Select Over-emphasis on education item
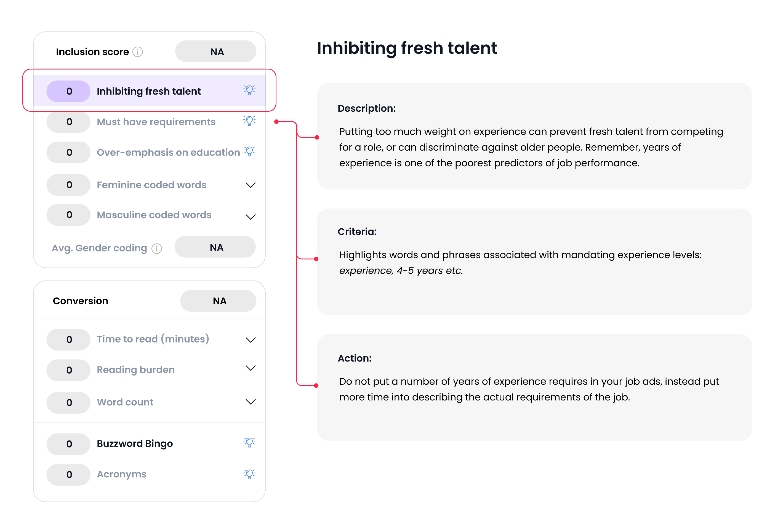Viewport: 783px width, 532px height. click(168, 153)
